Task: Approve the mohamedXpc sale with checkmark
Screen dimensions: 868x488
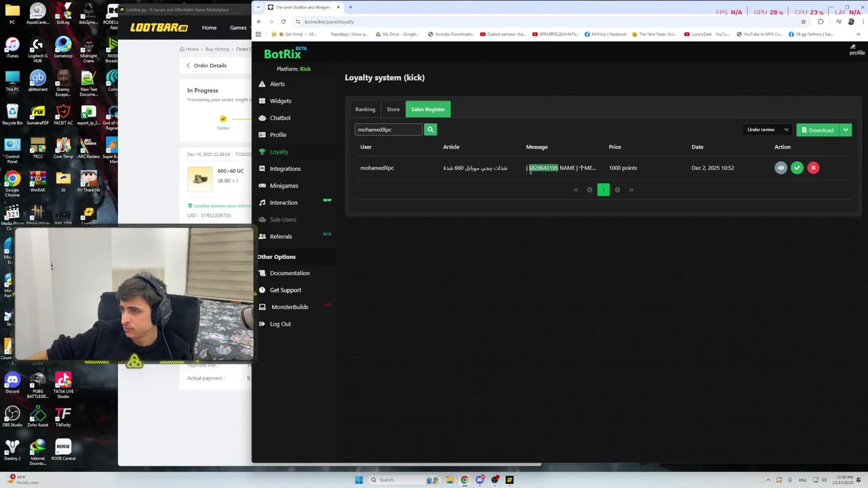Action: (797, 168)
